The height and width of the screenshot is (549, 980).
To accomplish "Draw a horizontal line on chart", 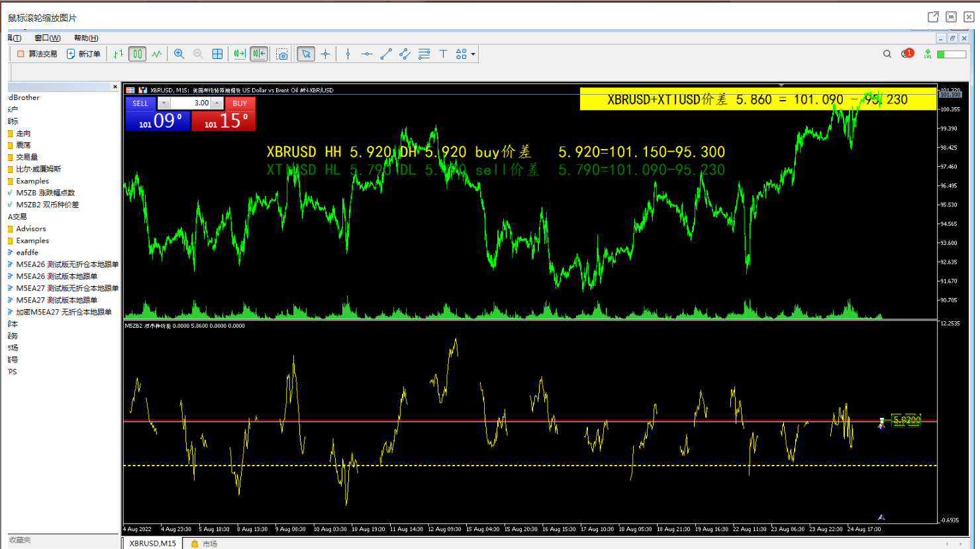I will 367,54.
